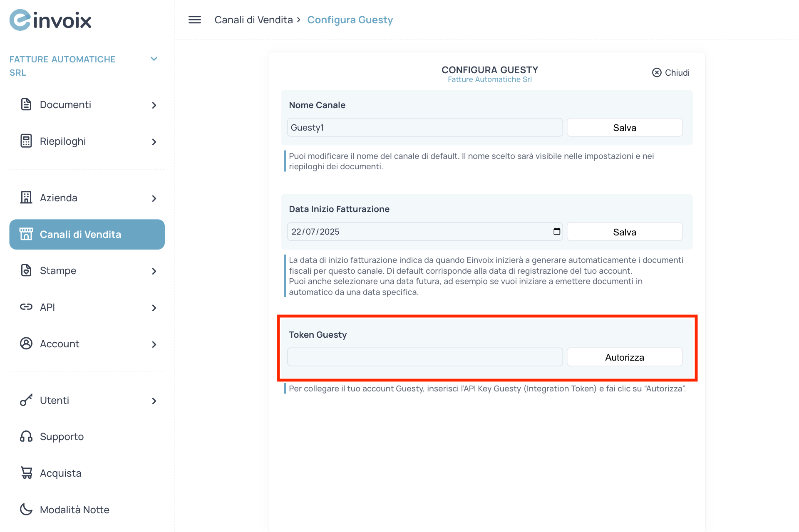The image size is (799, 532).
Task: Expand the Account section
Action: 154,344
